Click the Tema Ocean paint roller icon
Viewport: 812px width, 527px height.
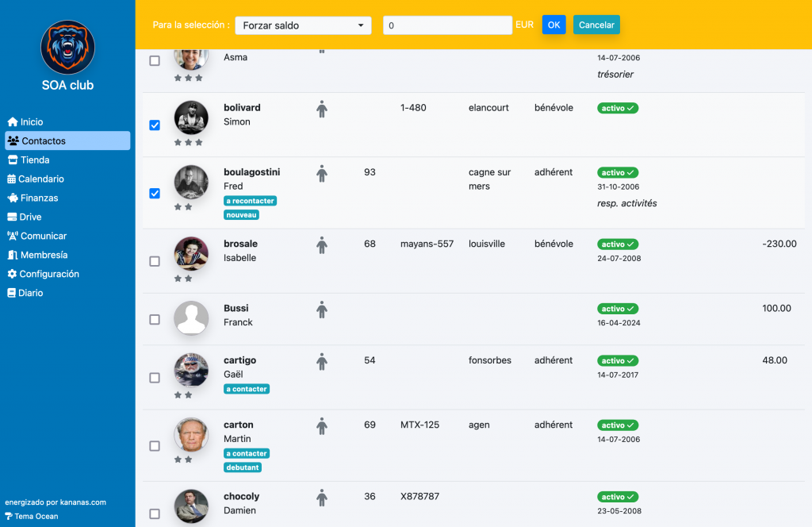point(9,516)
